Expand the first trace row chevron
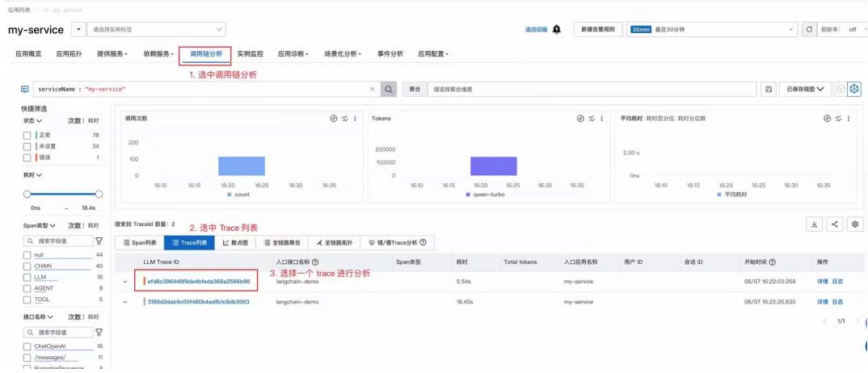 tap(125, 282)
